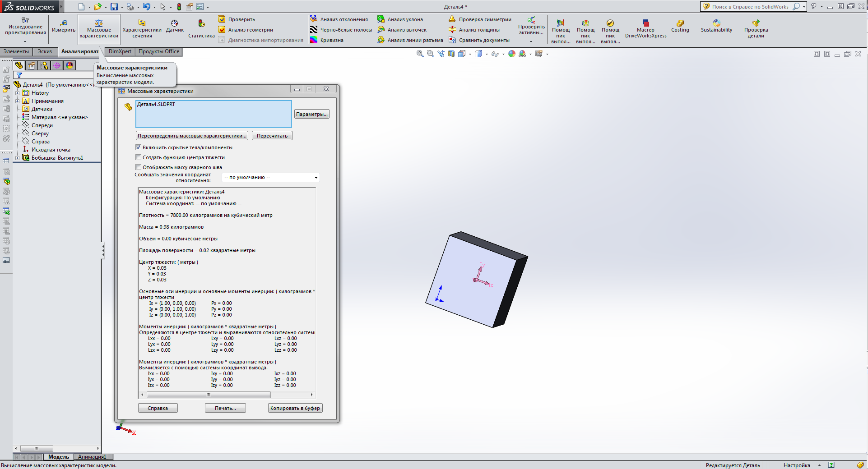
Task: Run the Проверить (Check) tool
Action: [x=237, y=19]
